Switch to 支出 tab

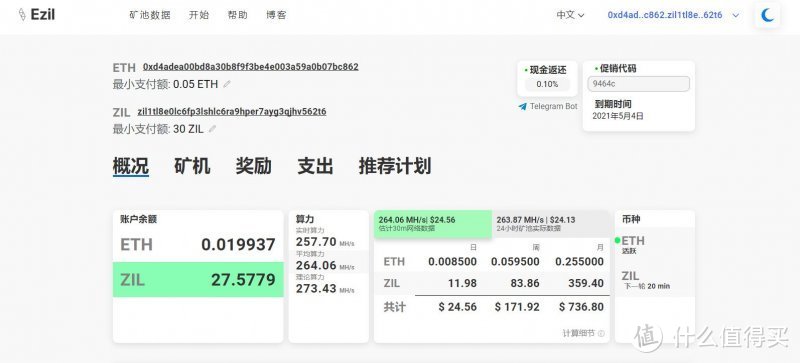coord(315,166)
